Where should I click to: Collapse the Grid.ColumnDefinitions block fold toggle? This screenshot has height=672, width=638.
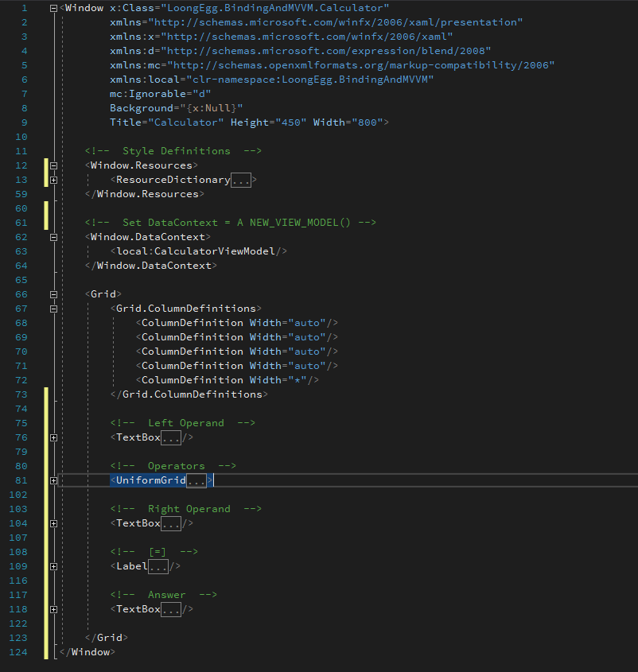53,309
